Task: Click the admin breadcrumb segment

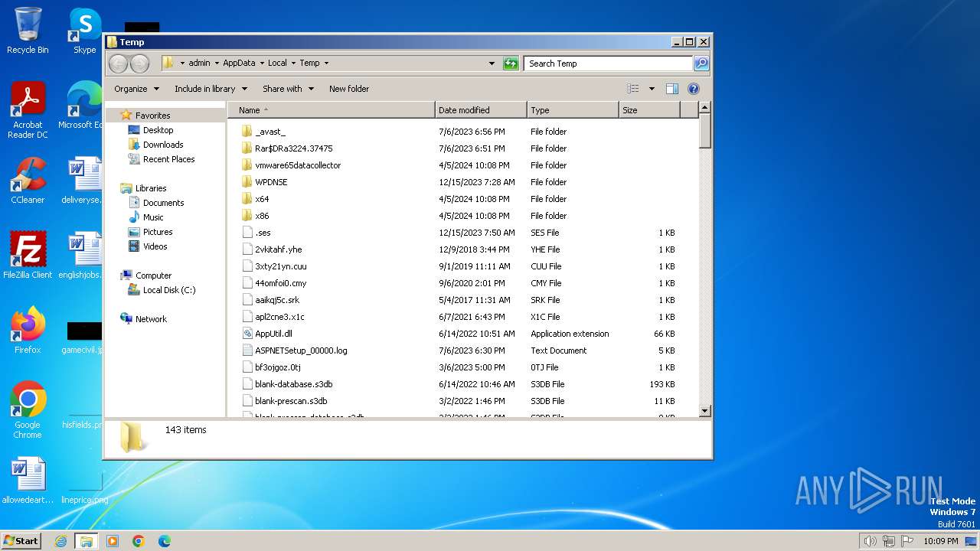Action: click(199, 64)
